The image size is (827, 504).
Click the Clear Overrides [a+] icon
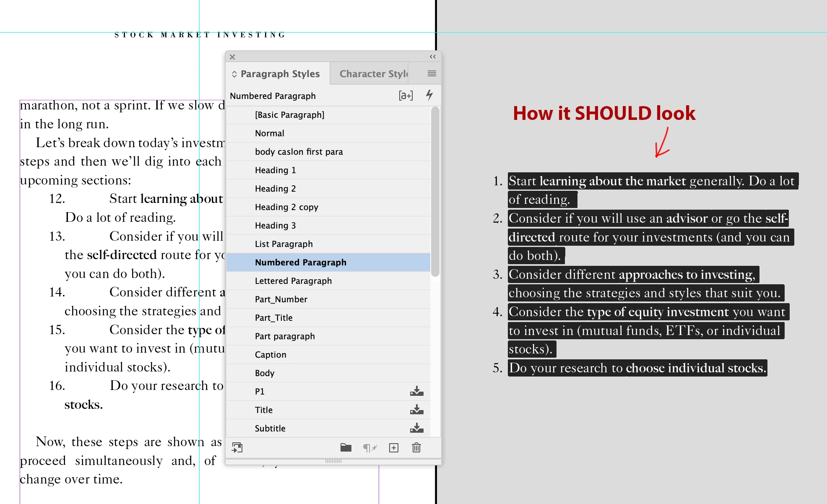point(406,96)
